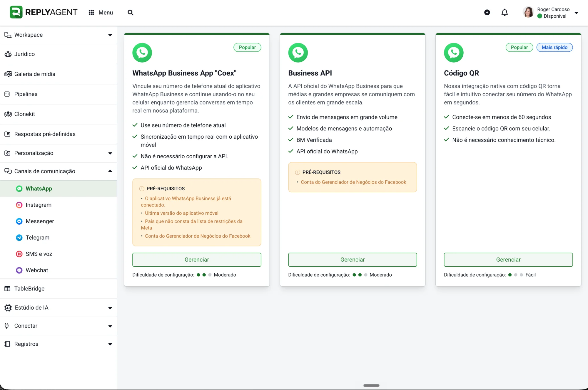Click the Jurídico scales icon
Screen dimensions: 588x390
[8, 54]
